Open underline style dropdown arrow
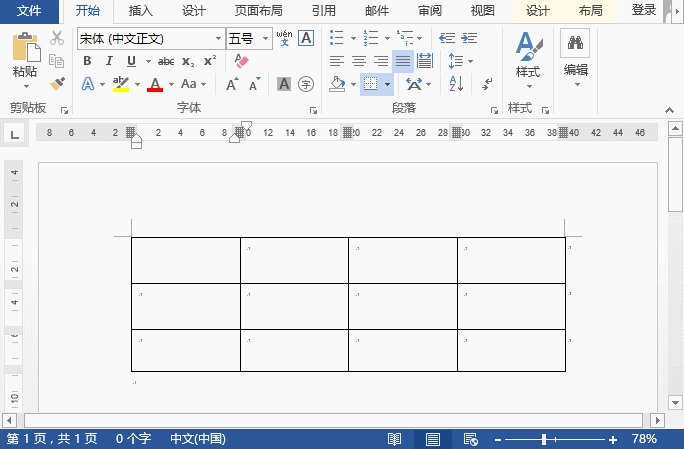The image size is (684, 449). [148, 62]
